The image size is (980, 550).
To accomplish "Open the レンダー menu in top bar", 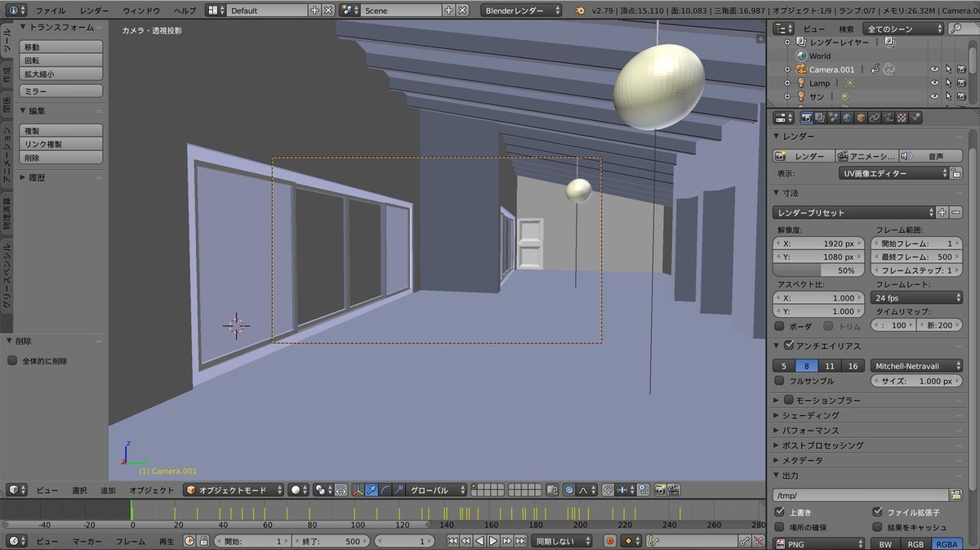I will coord(95,11).
